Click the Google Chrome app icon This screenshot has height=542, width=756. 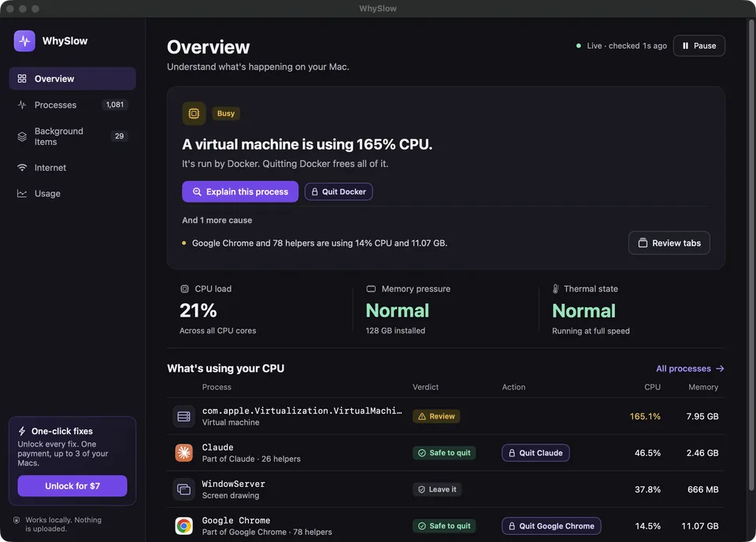click(x=183, y=526)
